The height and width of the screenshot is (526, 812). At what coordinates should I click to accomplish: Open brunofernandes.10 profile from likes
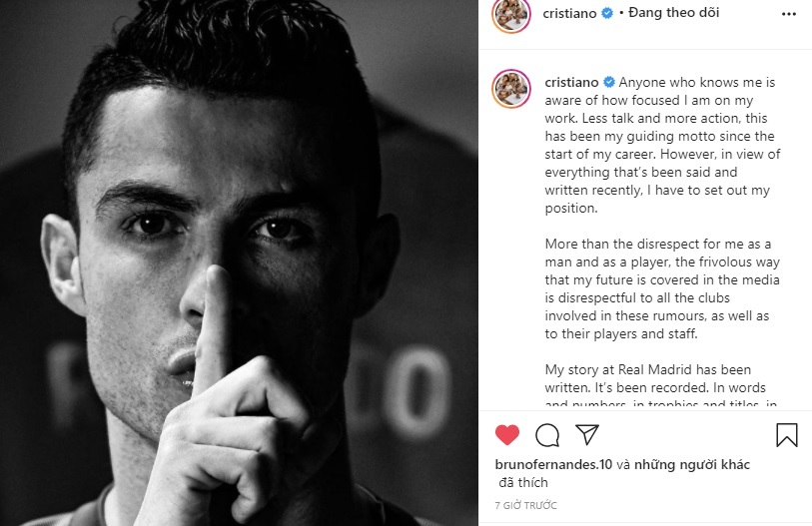pyautogui.click(x=553, y=464)
